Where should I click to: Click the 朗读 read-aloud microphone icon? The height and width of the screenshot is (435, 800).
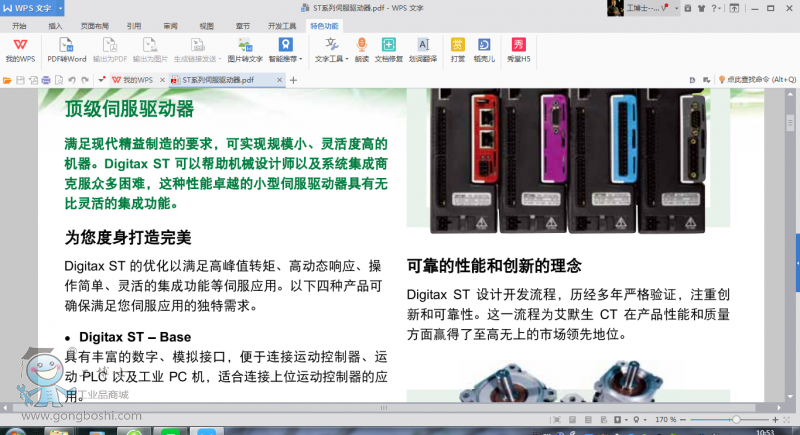coord(361,50)
